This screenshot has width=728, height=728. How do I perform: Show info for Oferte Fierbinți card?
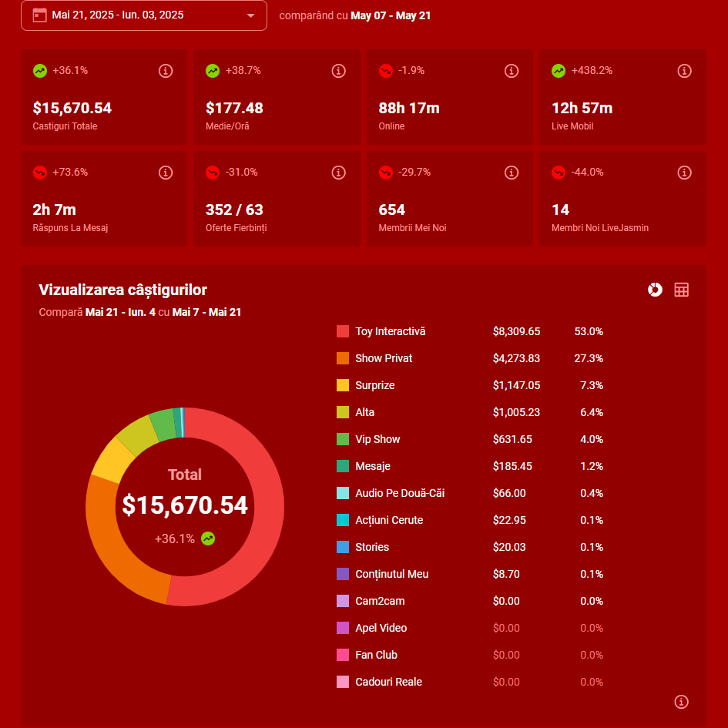point(338,173)
